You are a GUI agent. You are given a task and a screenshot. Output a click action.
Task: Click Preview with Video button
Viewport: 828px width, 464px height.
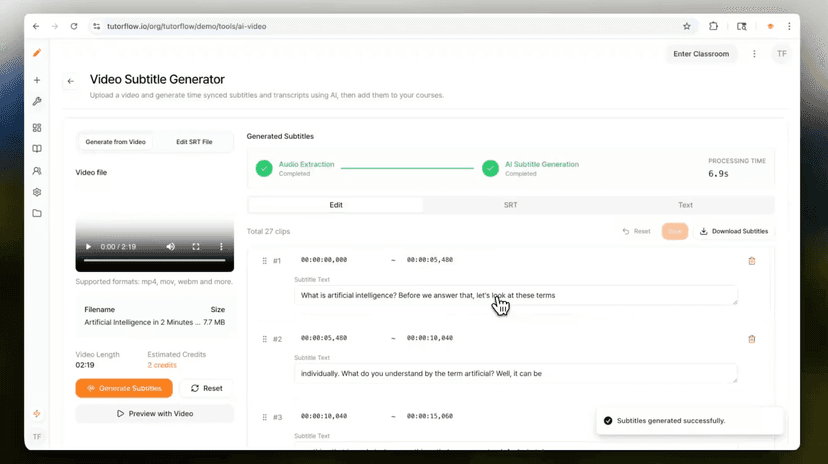coord(155,414)
